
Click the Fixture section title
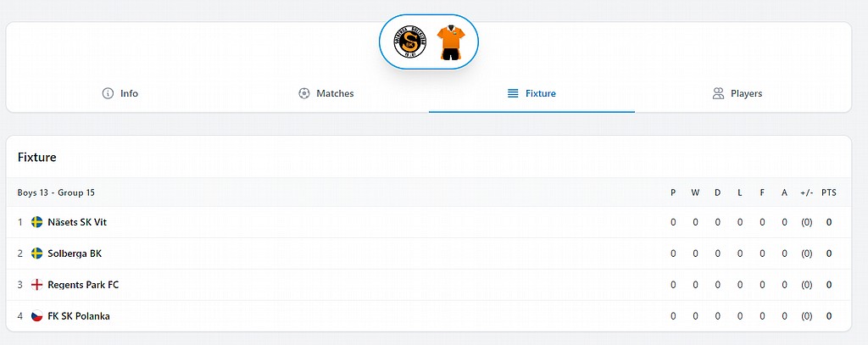pyautogui.click(x=36, y=158)
